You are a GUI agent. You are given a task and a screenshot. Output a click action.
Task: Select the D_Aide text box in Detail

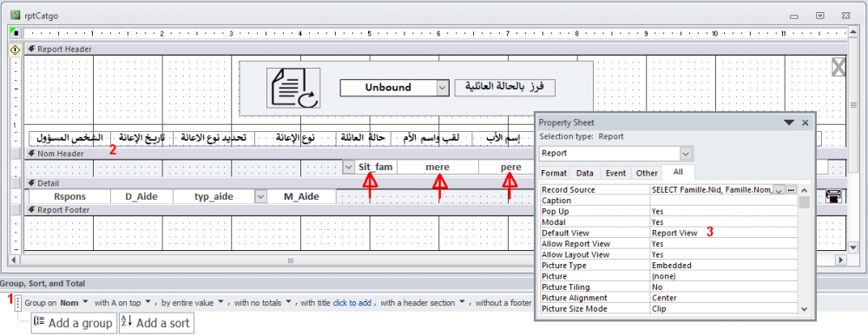pos(141,196)
